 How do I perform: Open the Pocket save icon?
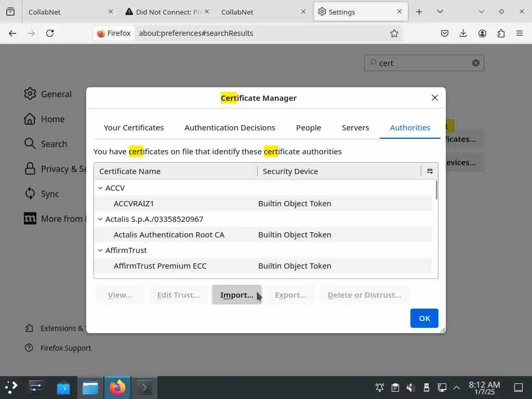pyautogui.click(x=445, y=33)
